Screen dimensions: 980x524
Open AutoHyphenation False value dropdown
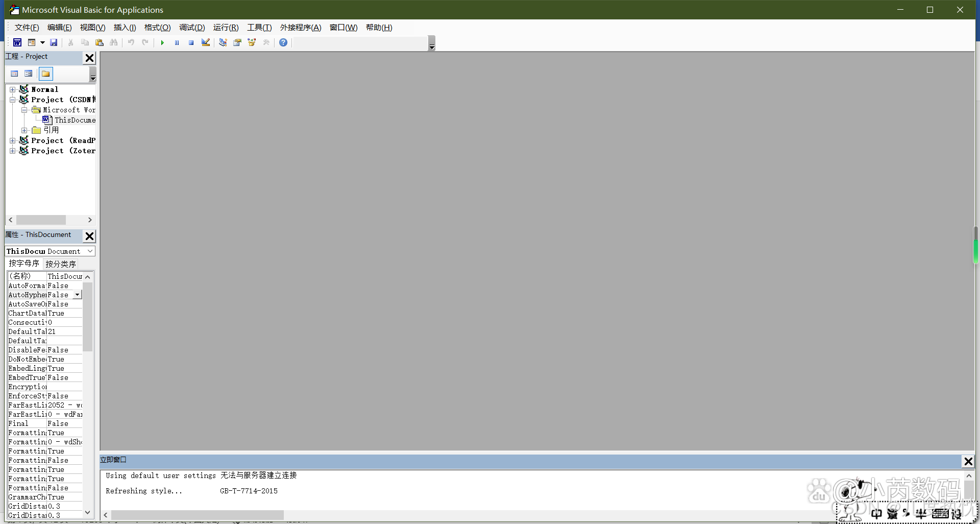pos(78,295)
